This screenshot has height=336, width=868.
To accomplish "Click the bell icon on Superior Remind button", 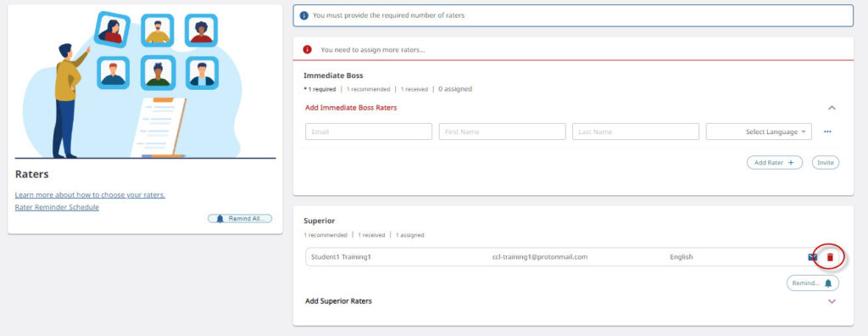I will click(x=828, y=283).
